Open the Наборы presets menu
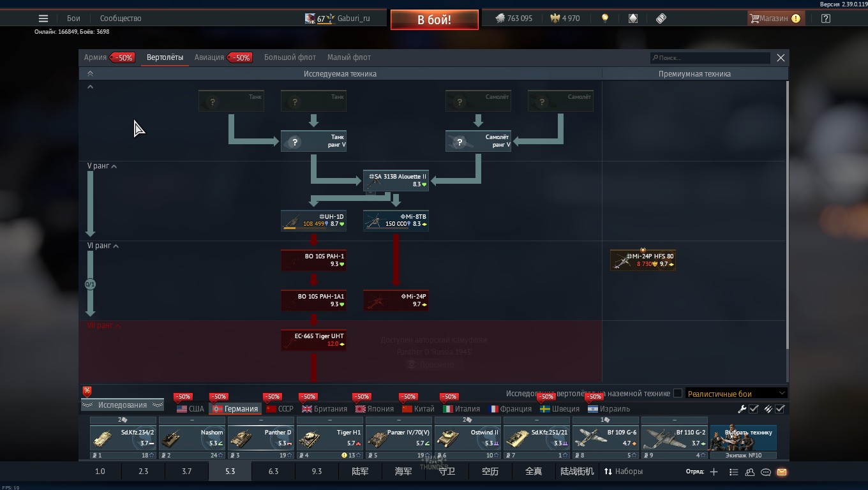 coord(624,471)
